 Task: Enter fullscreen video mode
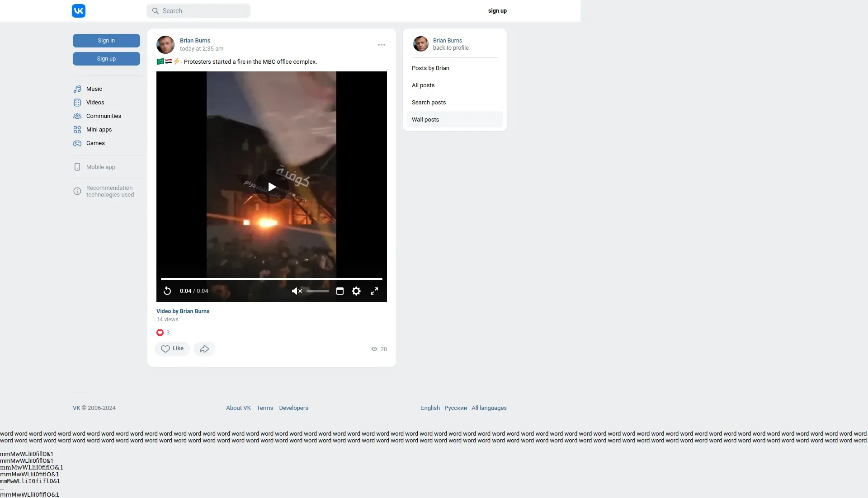click(x=374, y=291)
